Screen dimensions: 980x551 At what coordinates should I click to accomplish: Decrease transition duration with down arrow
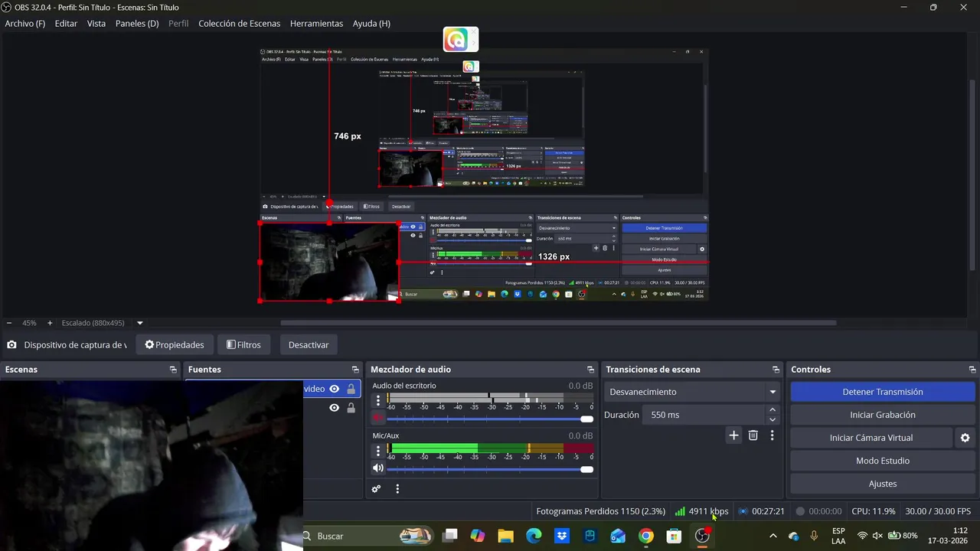click(x=772, y=419)
